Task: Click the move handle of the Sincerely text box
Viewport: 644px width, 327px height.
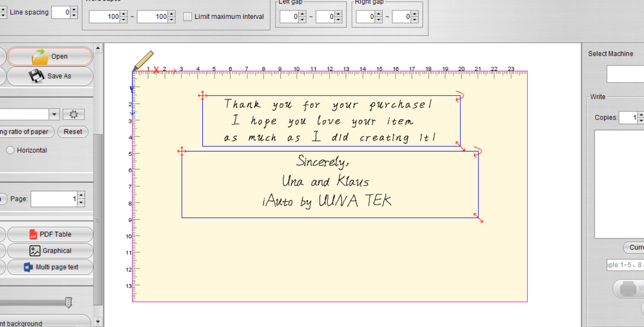Action: tap(182, 151)
